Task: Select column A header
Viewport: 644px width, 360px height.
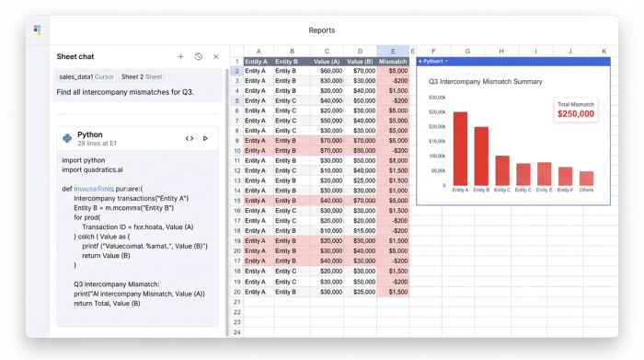Action: [x=259, y=52]
